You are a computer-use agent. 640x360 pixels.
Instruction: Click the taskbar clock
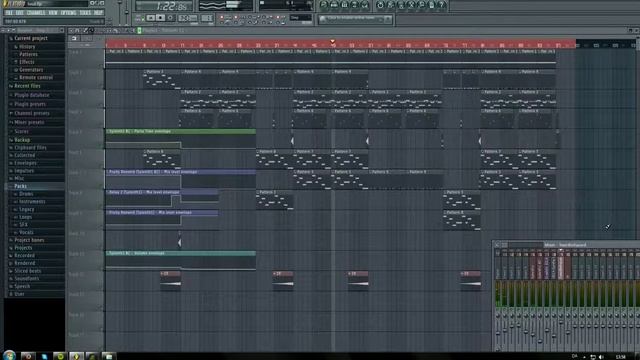point(620,357)
